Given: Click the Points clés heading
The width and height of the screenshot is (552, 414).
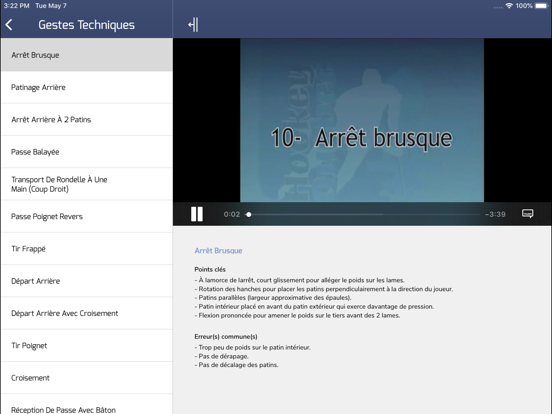Looking at the screenshot, I should point(210,269).
